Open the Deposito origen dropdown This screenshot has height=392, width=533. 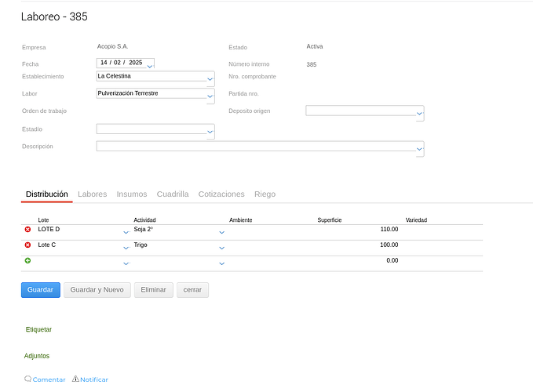[420, 114]
